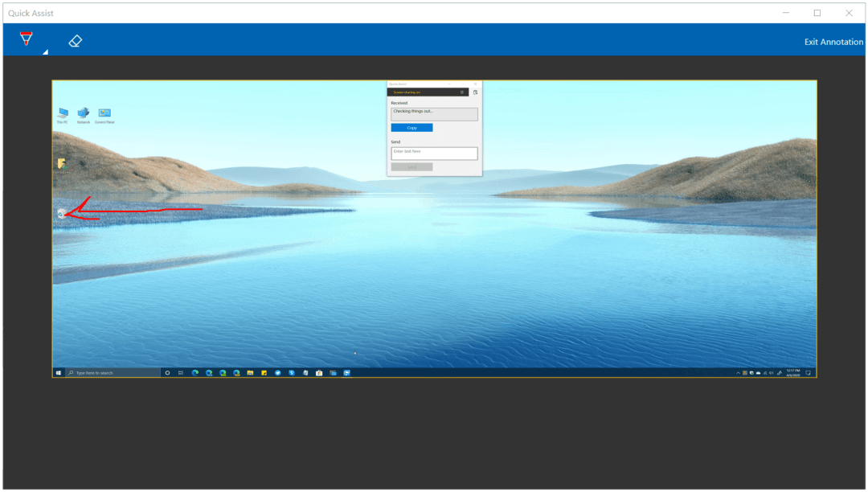Expand hidden icons in the remote system tray
This screenshot has width=868, height=492.
coord(739,372)
